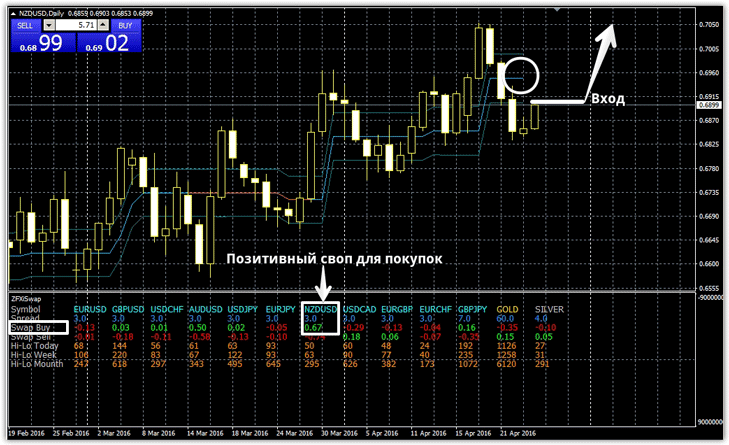The height and width of the screenshot is (445, 729).
Task: Click the boxed Swap Buy row label
Action: coord(34,327)
